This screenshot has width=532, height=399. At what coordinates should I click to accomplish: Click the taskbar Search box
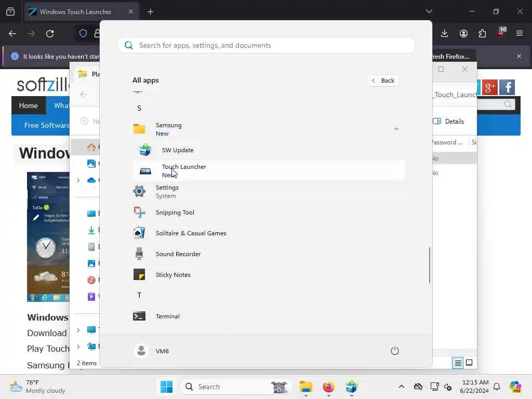(x=236, y=387)
